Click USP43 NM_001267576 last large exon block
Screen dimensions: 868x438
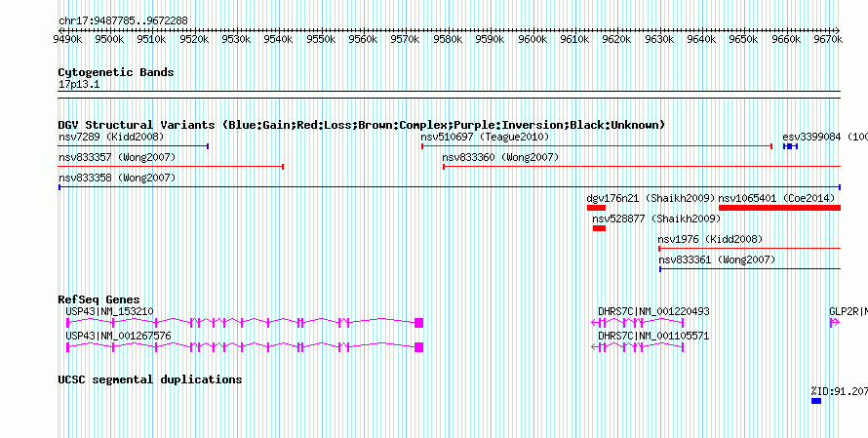tap(419, 347)
